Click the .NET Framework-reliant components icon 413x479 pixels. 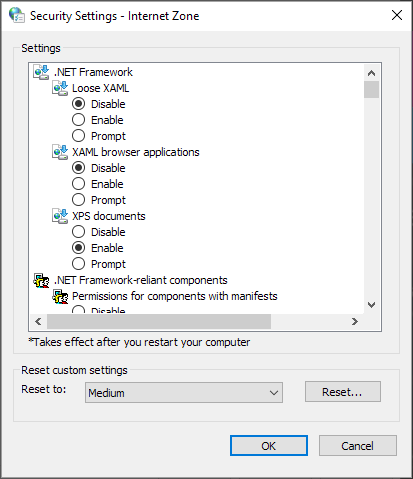41,280
